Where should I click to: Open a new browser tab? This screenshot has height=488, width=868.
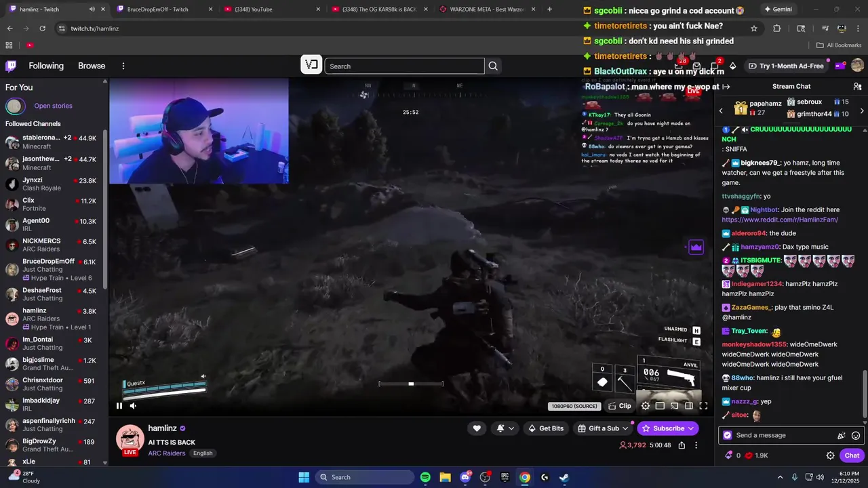tap(549, 9)
